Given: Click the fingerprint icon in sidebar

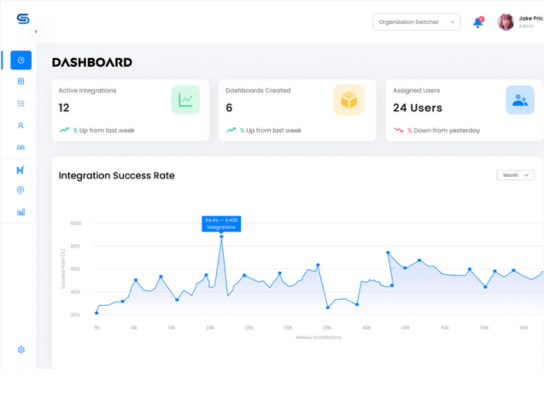Looking at the screenshot, I should 20,190.
